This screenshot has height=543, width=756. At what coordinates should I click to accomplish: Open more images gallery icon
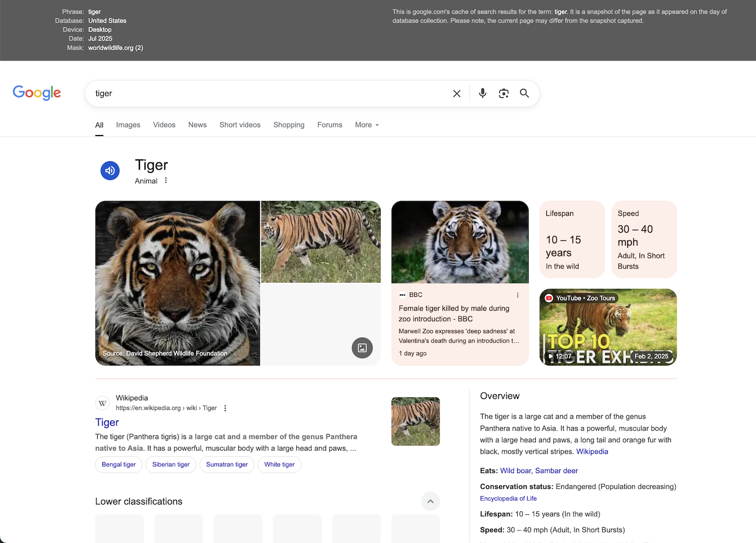362,348
